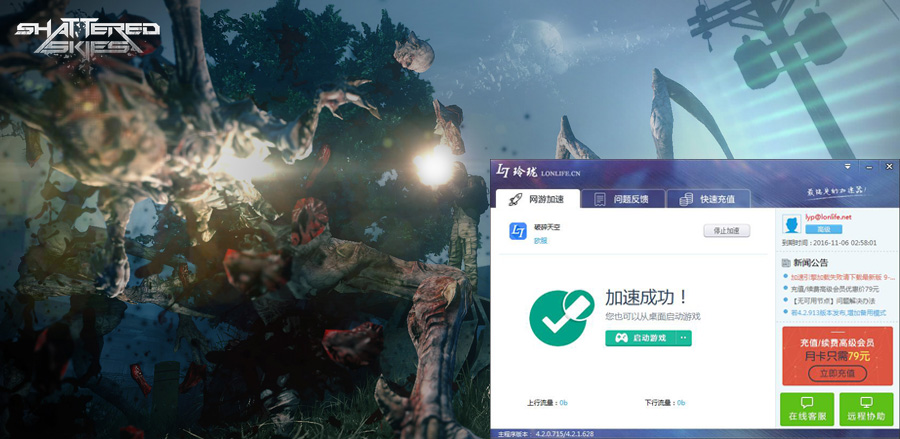
Task: Click the green success checkmark icon
Action: tap(561, 317)
